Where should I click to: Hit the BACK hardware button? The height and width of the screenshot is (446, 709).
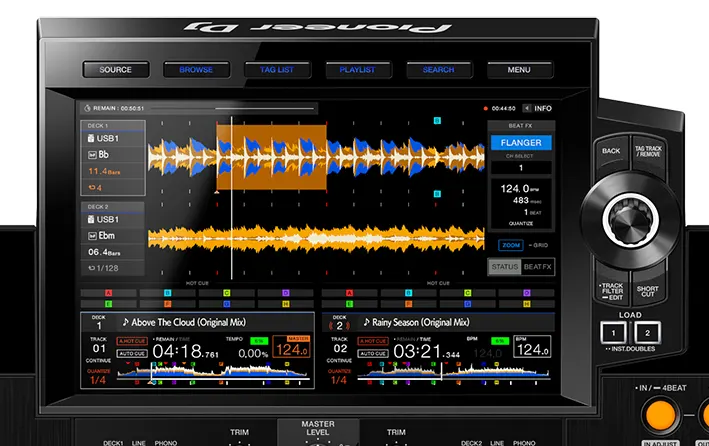(611, 152)
